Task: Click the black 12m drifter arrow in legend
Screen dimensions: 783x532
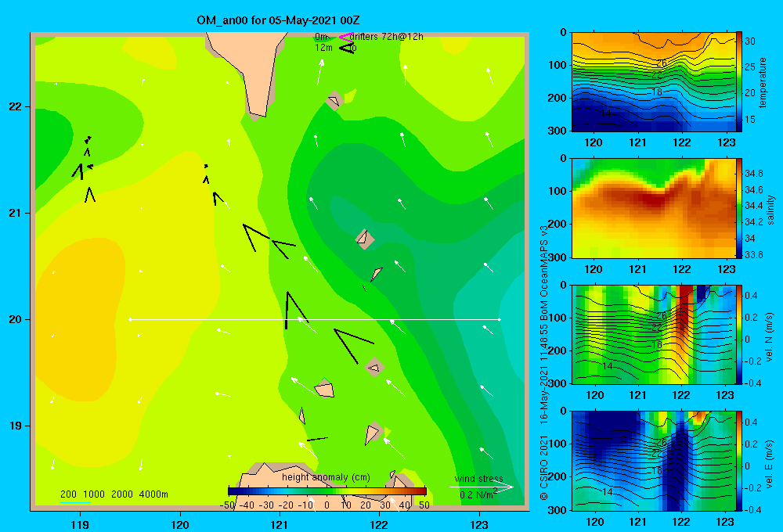Action: coord(346,48)
